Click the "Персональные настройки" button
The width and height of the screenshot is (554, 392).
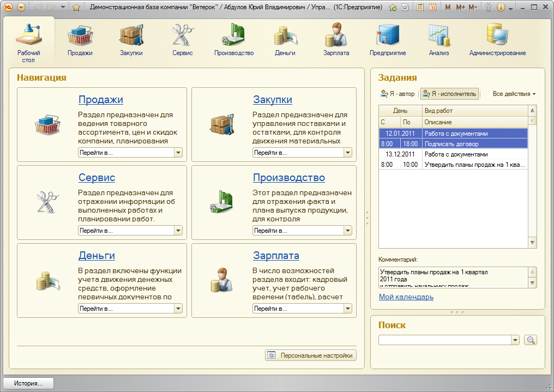pyautogui.click(x=311, y=355)
